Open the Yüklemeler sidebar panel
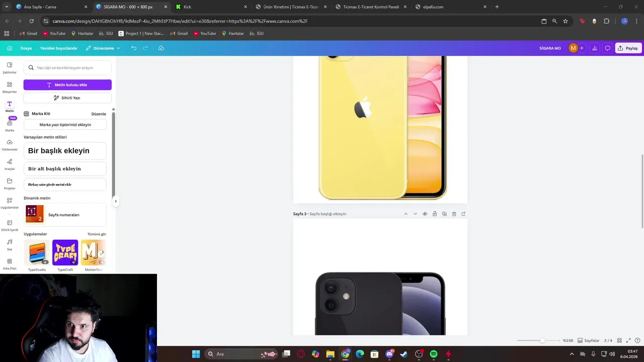Image resolution: width=644 pixels, height=362 pixels. point(10,145)
